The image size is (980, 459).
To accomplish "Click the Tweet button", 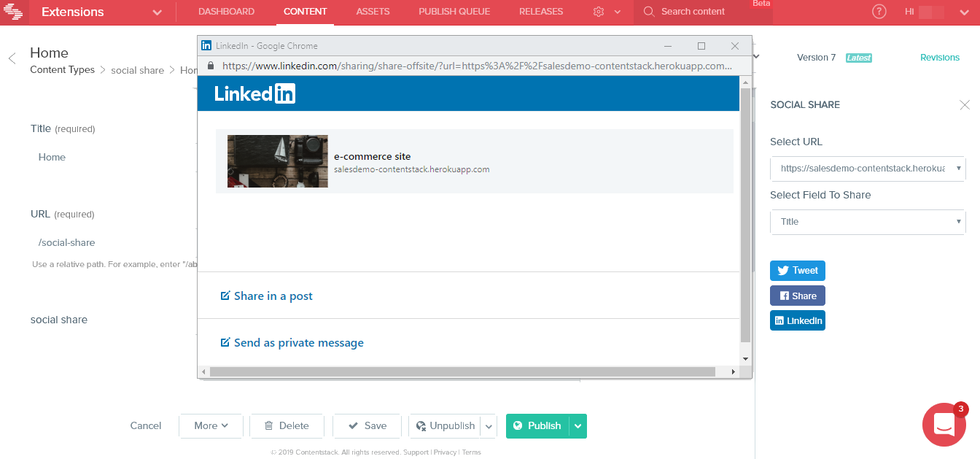I will (798, 271).
